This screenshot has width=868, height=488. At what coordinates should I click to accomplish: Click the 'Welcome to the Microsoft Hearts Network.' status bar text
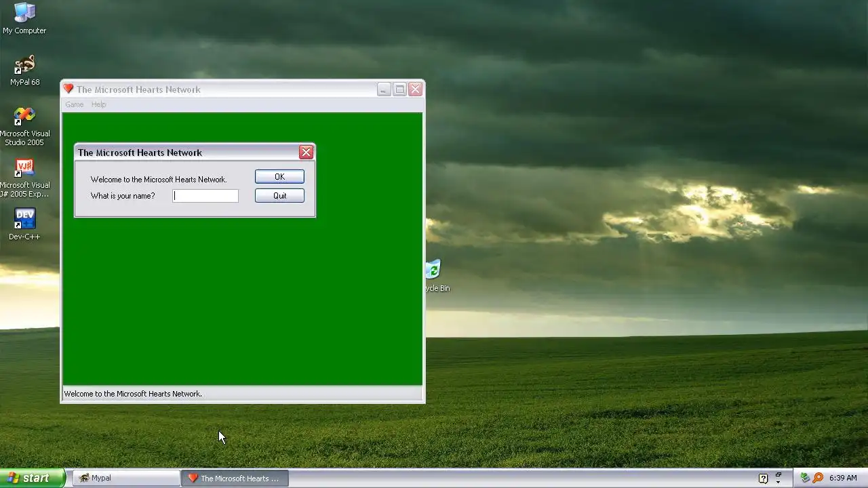[x=133, y=394]
